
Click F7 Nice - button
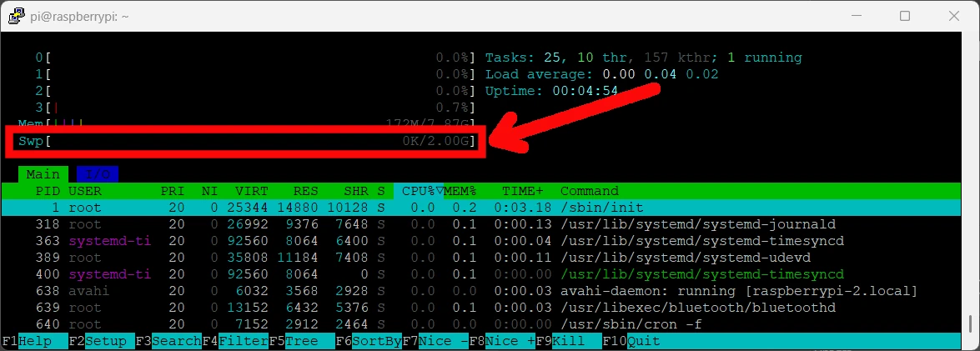pyautogui.click(x=435, y=342)
